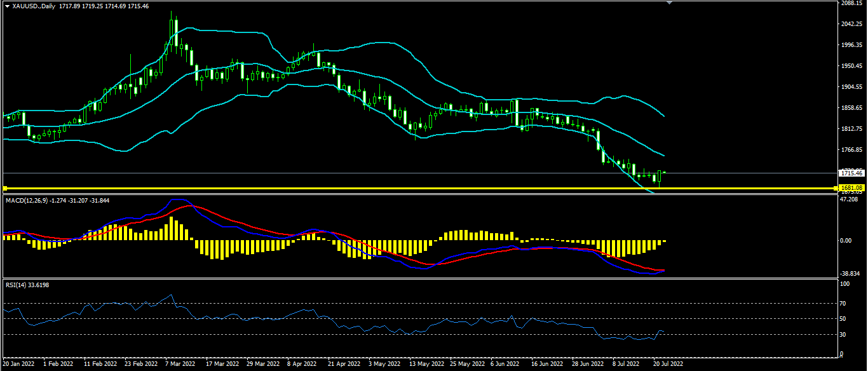Click the MACD 0.00 axis label
The width and height of the screenshot is (868, 371).
tap(846, 241)
